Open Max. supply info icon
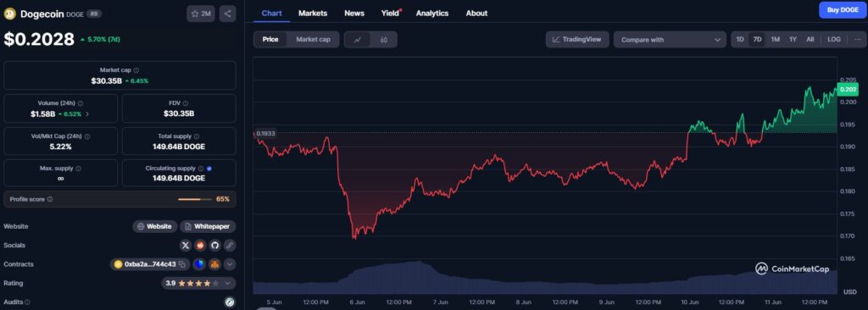868x310 pixels. pos(78,169)
